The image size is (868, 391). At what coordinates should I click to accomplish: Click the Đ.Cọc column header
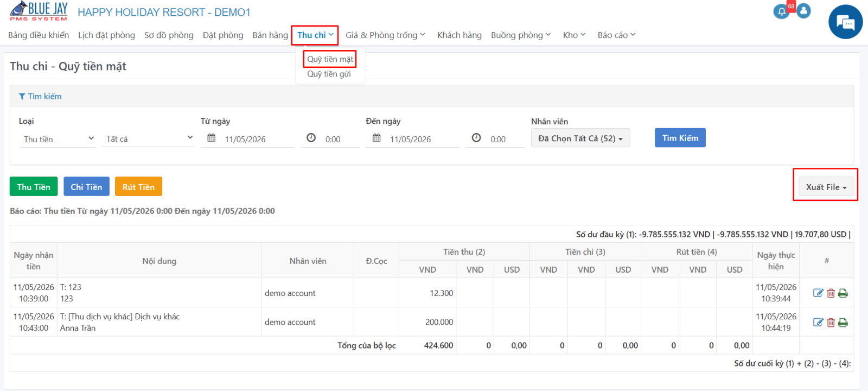(376, 261)
